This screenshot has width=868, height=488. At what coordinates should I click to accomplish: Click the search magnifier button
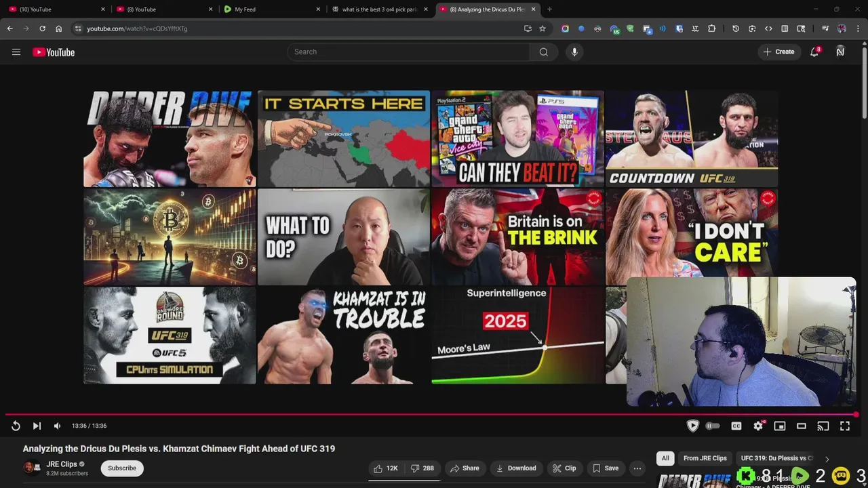(544, 52)
